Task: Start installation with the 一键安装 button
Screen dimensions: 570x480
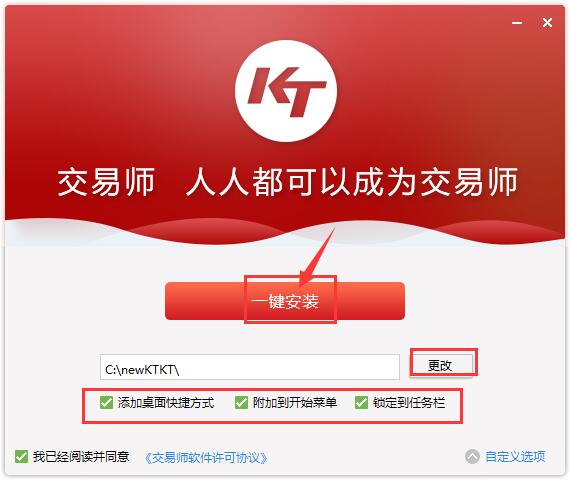Action: click(285, 301)
